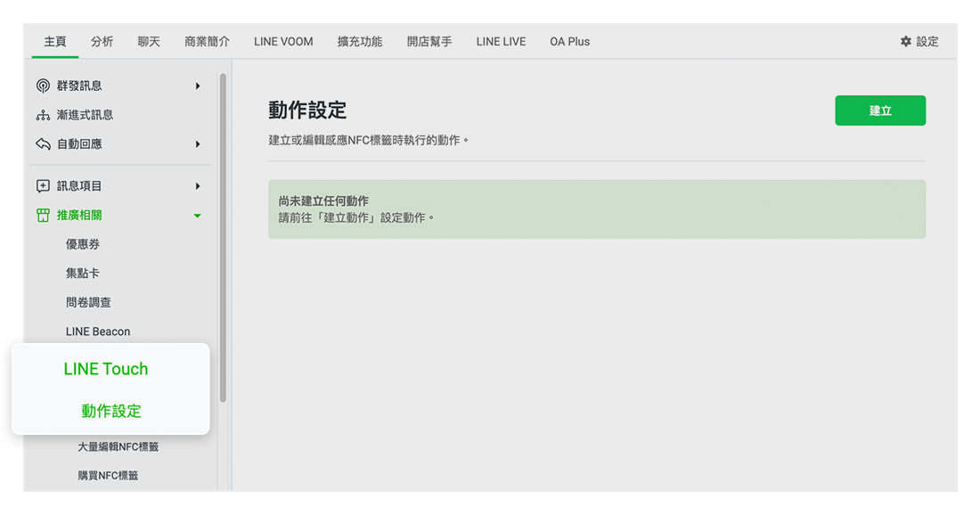Open the 分析 tab
Viewport: 980px width, 515px height.
coord(102,41)
